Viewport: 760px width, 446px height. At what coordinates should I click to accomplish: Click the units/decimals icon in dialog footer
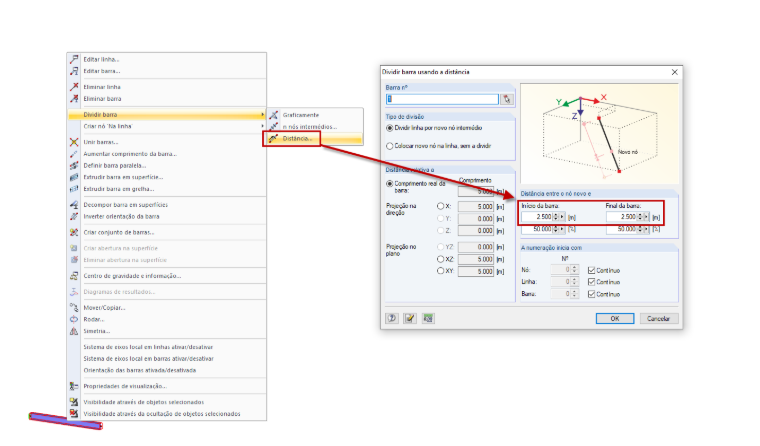pos(428,318)
